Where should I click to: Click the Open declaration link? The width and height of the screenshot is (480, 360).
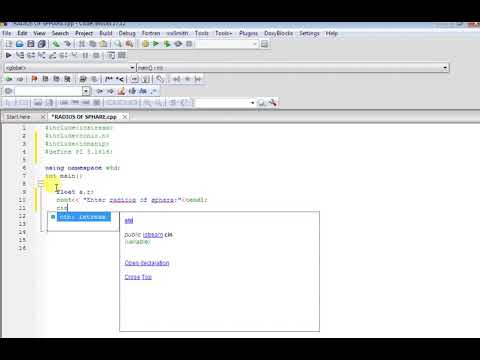pos(147,263)
